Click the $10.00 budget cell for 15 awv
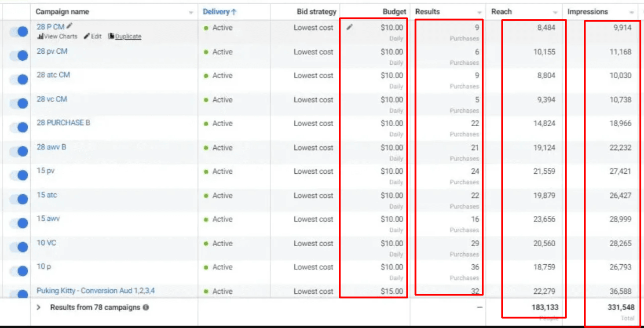Image resolution: width=644 pixels, height=328 pixels. point(392,219)
